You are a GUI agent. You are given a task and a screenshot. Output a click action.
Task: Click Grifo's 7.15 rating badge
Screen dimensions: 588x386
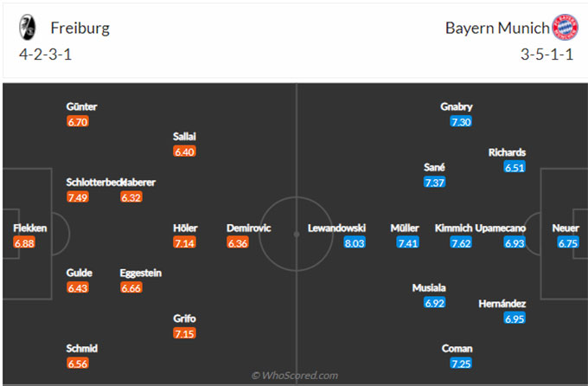(x=184, y=333)
